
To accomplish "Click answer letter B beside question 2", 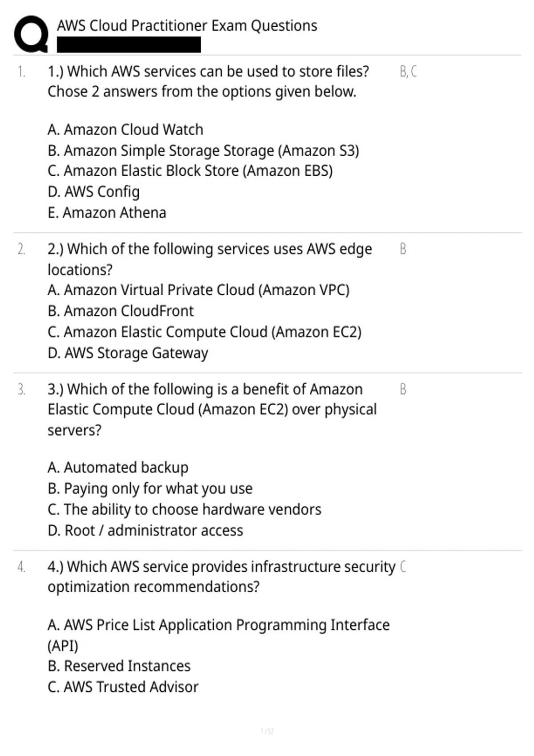I will (x=403, y=249).
